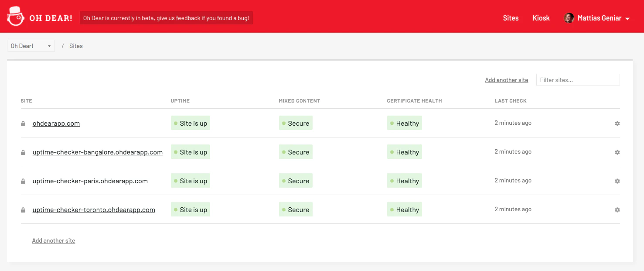Open uptime-checker-bangalore.ohdearapp.com site
The image size is (644, 271).
[98, 152]
